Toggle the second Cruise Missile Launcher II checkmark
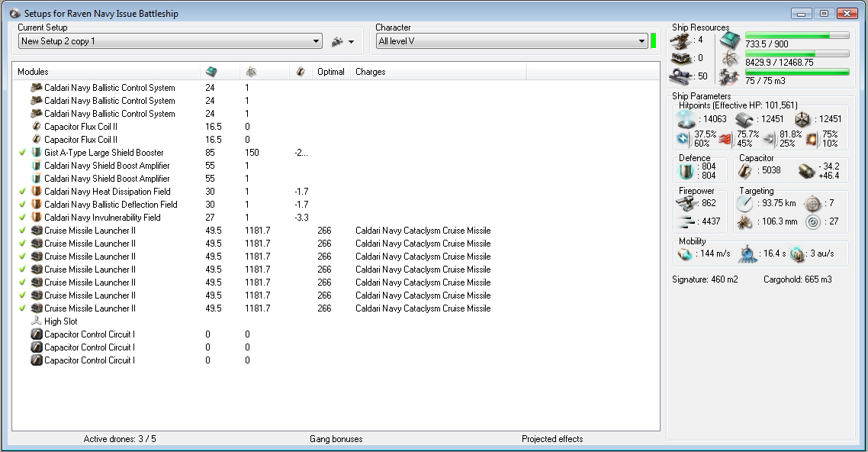Image resolution: width=868 pixels, height=452 pixels. click(23, 243)
